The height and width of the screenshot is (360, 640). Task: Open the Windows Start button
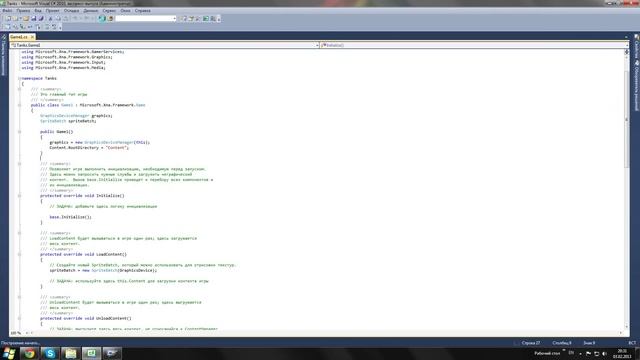(9, 353)
